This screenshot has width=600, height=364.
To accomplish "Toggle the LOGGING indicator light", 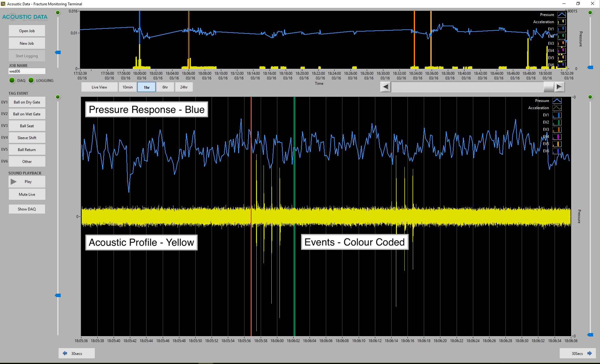I will pos(31,80).
